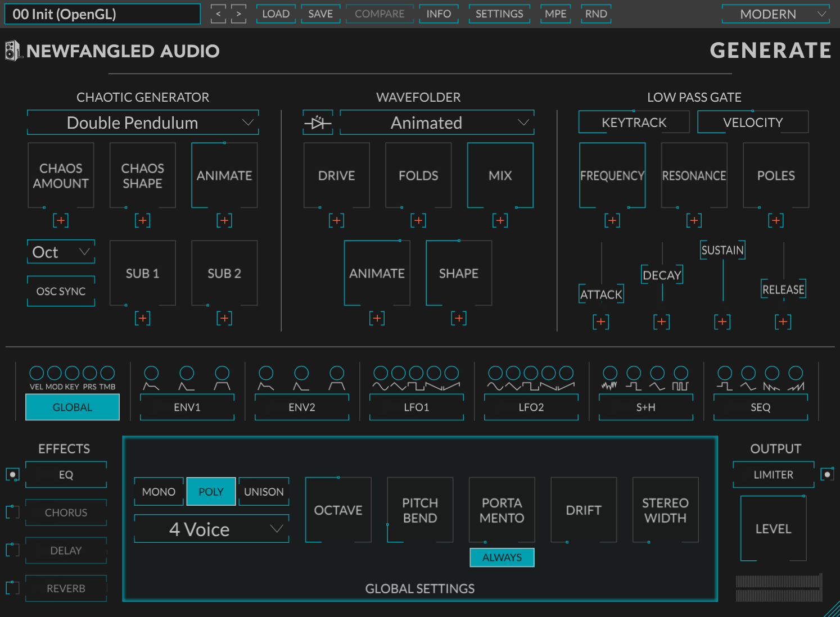
Task: Add modulation under chaotic generator Animate knob
Action: [224, 220]
